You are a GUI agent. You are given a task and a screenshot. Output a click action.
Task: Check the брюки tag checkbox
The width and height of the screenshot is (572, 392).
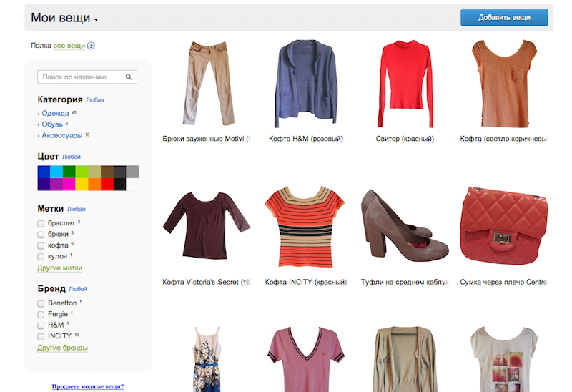point(41,235)
